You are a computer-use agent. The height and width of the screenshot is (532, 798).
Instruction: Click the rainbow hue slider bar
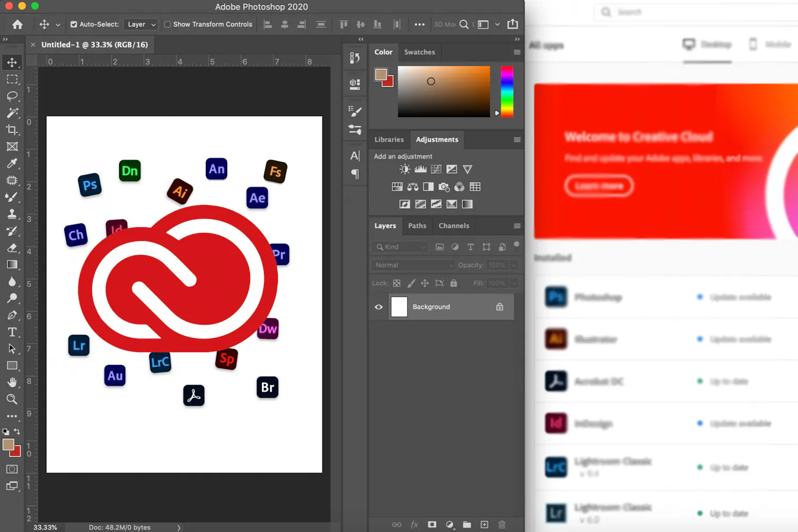pyautogui.click(x=507, y=91)
